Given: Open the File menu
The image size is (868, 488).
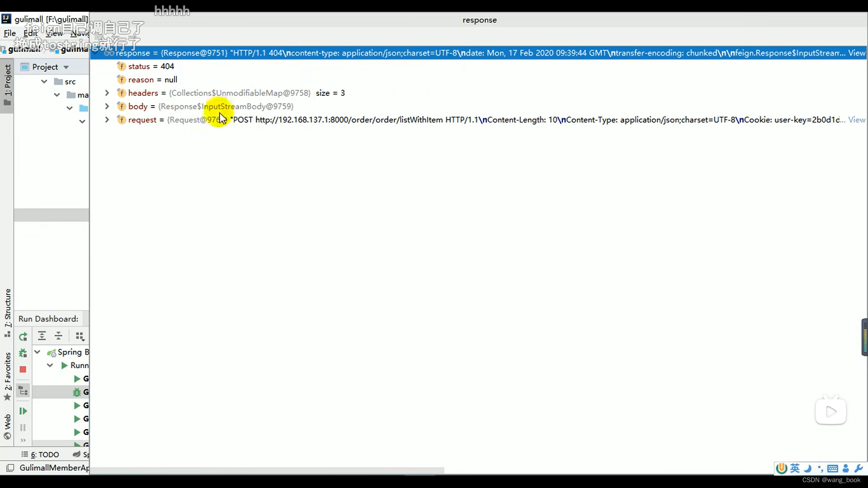Looking at the screenshot, I should click(9, 33).
